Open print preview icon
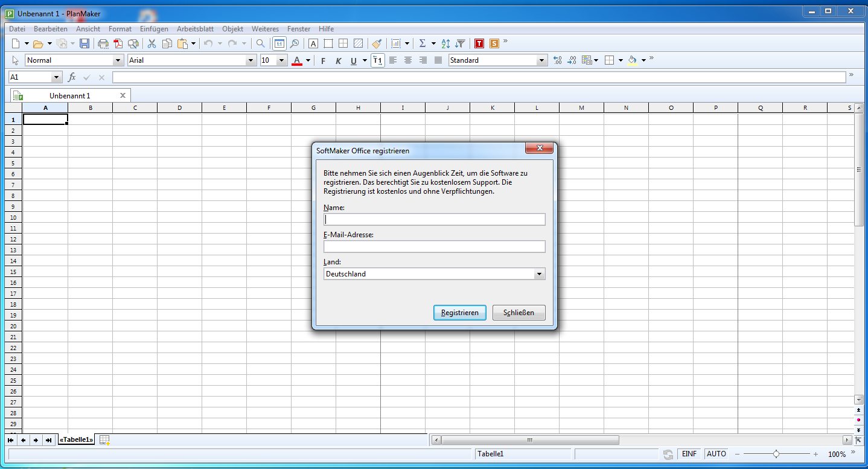The image size is (868, 469). click(x=133, y=43)
